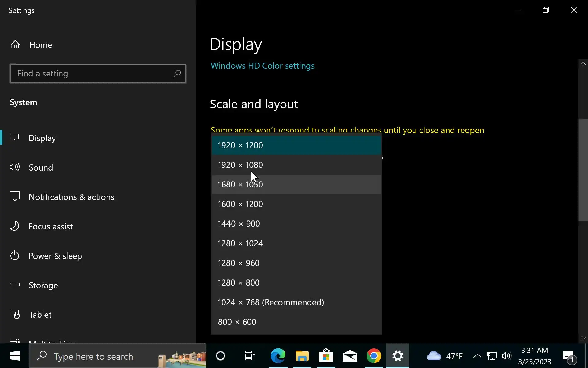Open Tablet settings from the sidebar
This screenshot has height=368, width=588.
(x=40, y=315)
